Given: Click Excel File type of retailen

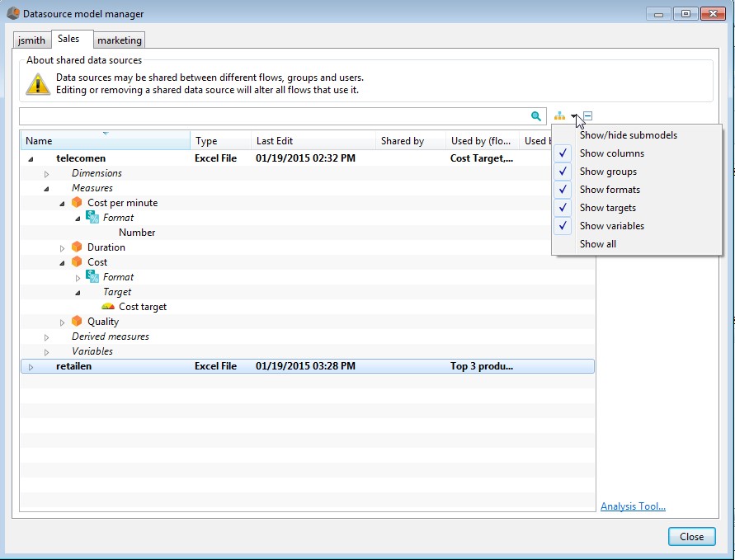Looking at the screenshot, I should coord(215,366).
